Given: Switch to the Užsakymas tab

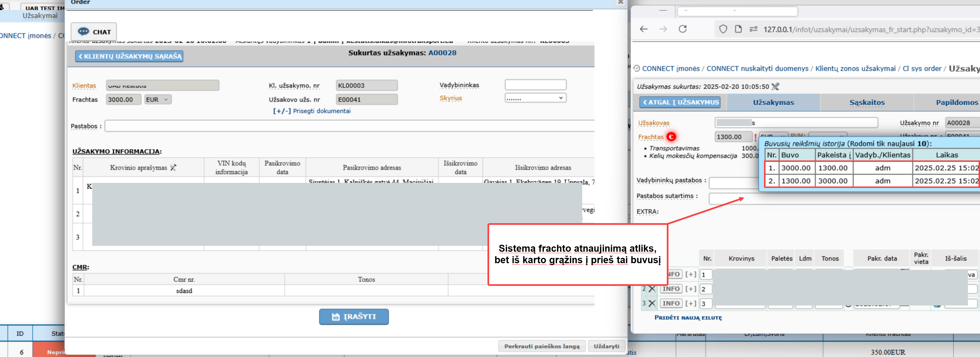Looking at the screenshot, I should (x=774, y=102).
